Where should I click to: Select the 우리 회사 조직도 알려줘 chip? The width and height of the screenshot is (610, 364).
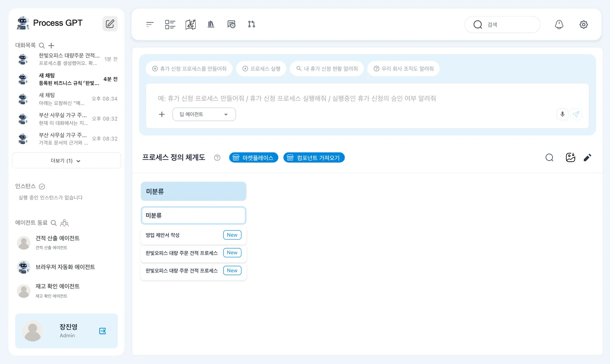tap(403, 69)
